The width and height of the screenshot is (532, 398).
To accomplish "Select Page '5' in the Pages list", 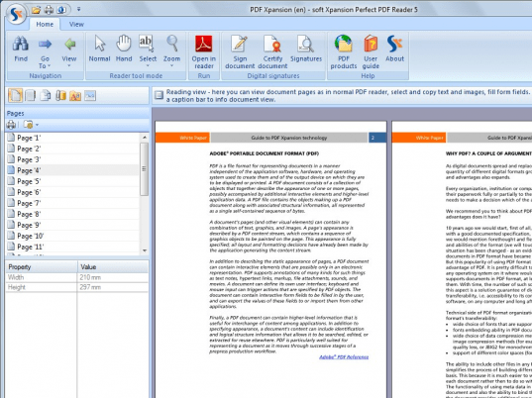I will [x=73, y=181].
